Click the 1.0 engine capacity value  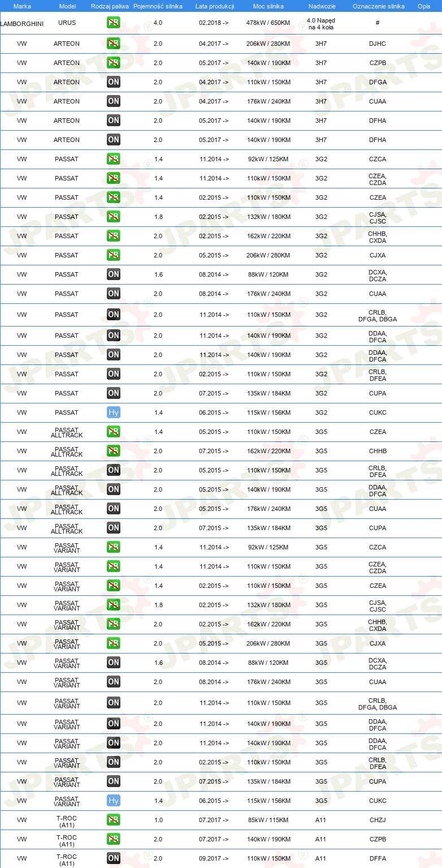158,820
